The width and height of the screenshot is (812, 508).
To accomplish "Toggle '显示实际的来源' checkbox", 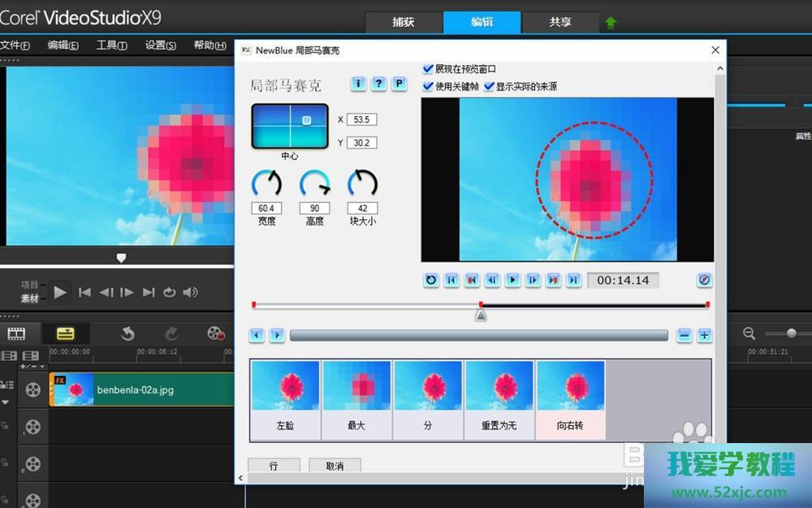I will coord(489,86).
